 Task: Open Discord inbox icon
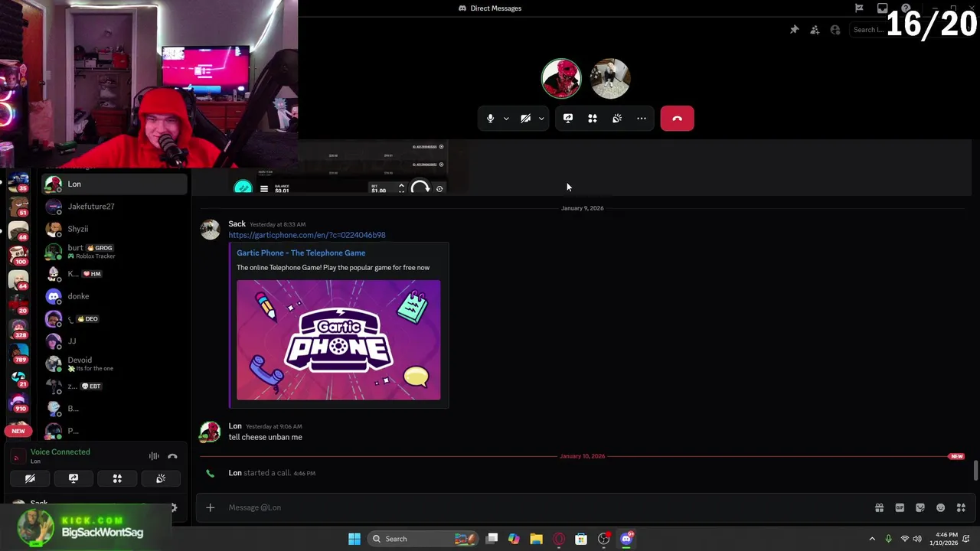(x=883, y=8)
